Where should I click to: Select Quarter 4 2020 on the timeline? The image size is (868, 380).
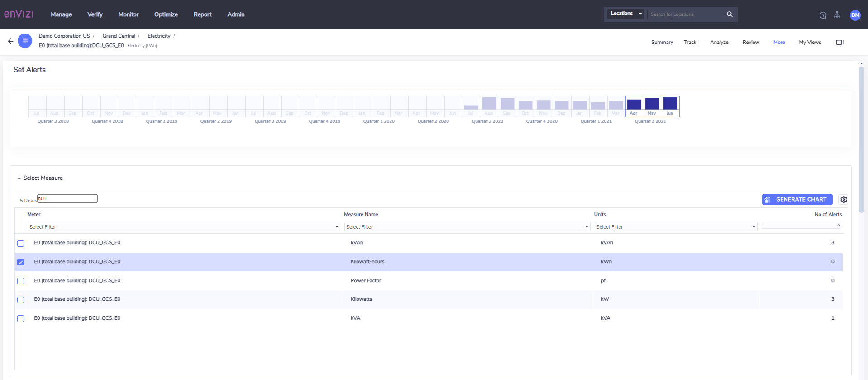542,121
